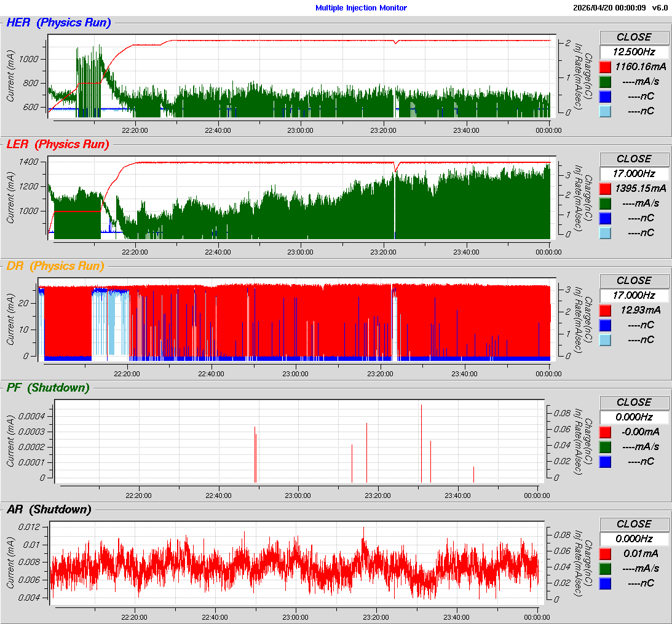Close the DR Physics Run panel
The height and width of the screenshot is (624, 672).
pos(634,280)
